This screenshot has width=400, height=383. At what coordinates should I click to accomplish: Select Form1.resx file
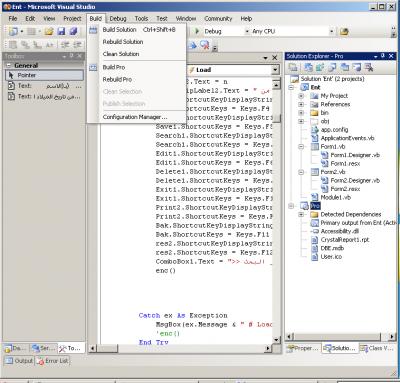pos(345,164)
